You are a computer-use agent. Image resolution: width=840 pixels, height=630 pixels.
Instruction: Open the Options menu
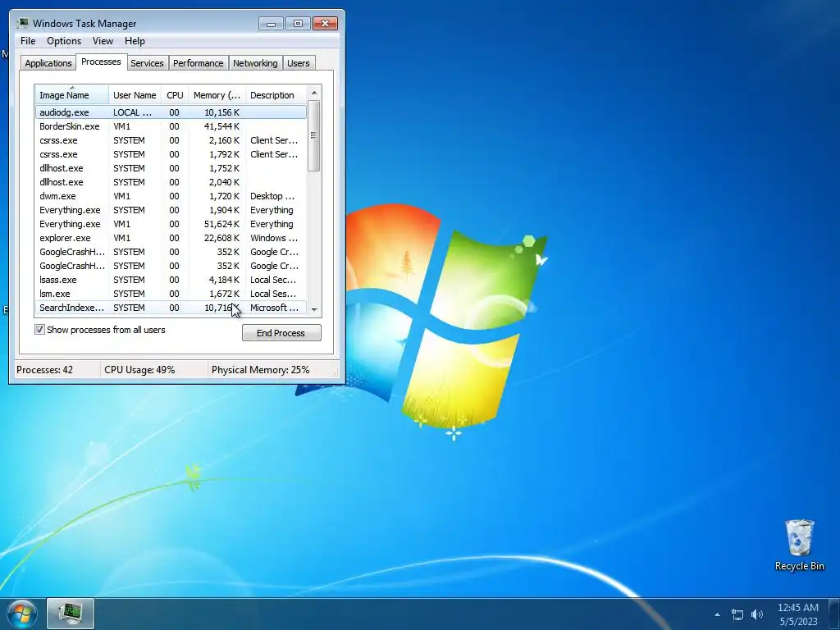pyautogui.click(x=64, y=41)
